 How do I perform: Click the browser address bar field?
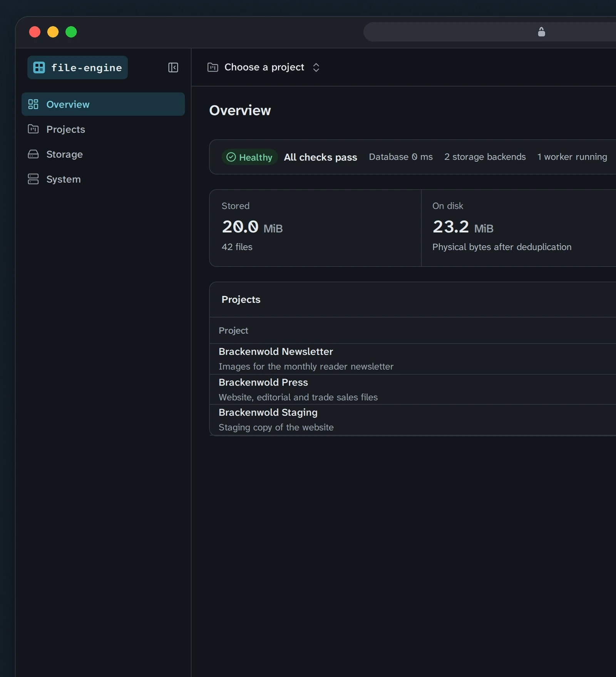pos(490,32)
